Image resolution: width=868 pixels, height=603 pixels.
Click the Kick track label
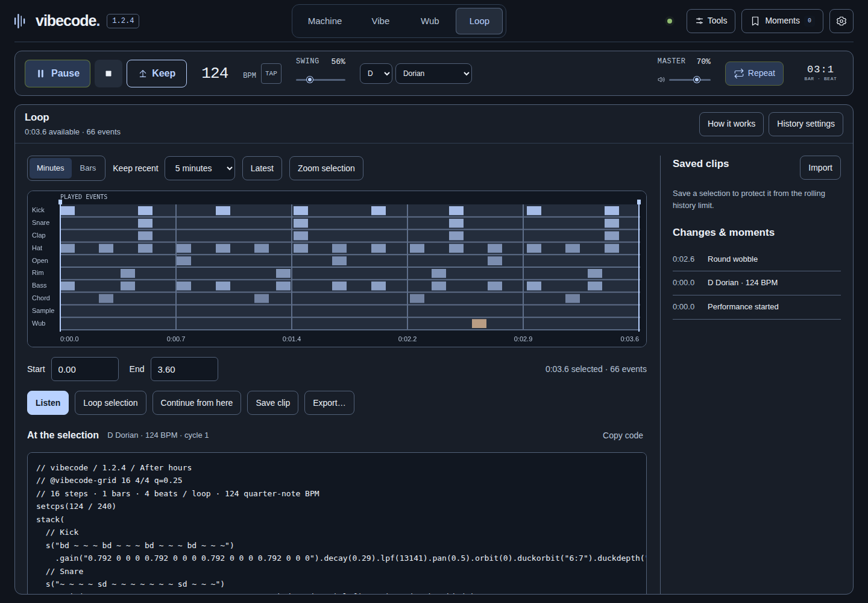click(x=39, y=210)
